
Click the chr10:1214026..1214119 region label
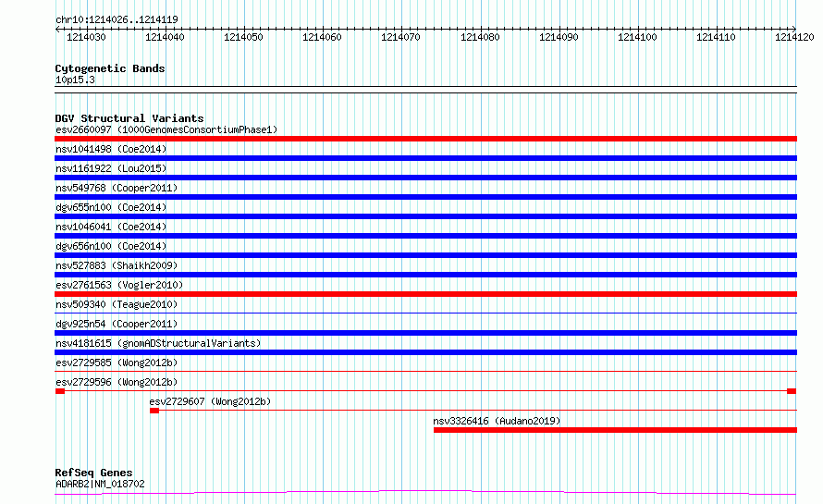pyautogui.click(x=117, y=19)
